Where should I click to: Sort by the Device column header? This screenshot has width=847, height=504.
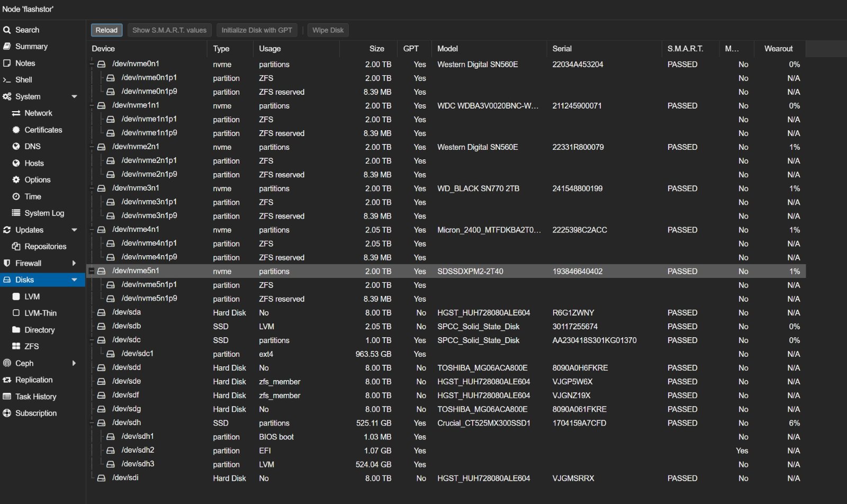point(146,49)
